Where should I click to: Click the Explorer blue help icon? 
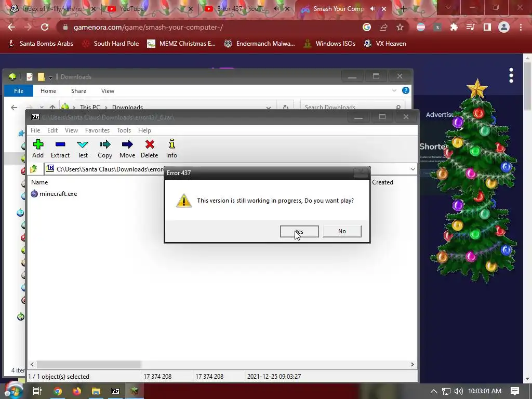(x=405, y=90)
